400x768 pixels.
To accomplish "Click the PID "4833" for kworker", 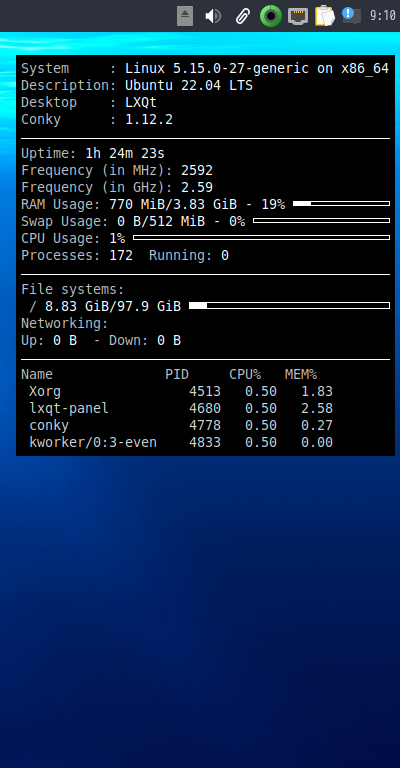I will coord(205,442).
